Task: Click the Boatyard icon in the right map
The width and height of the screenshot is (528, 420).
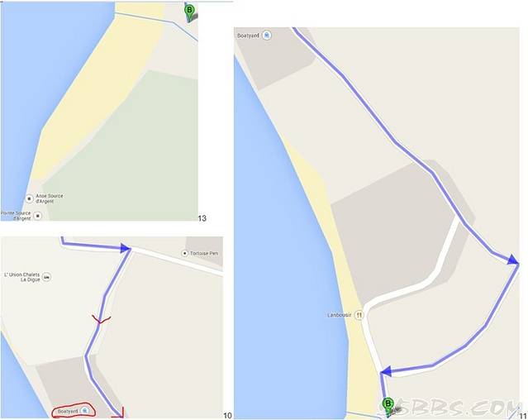Action: [x=267, y=35]
